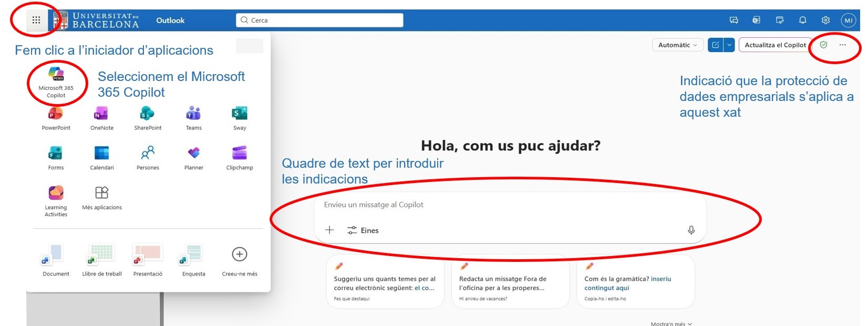This screenshot has height=326, width=868.
Task: Open SharePoint app
Action: pos(148,118)
